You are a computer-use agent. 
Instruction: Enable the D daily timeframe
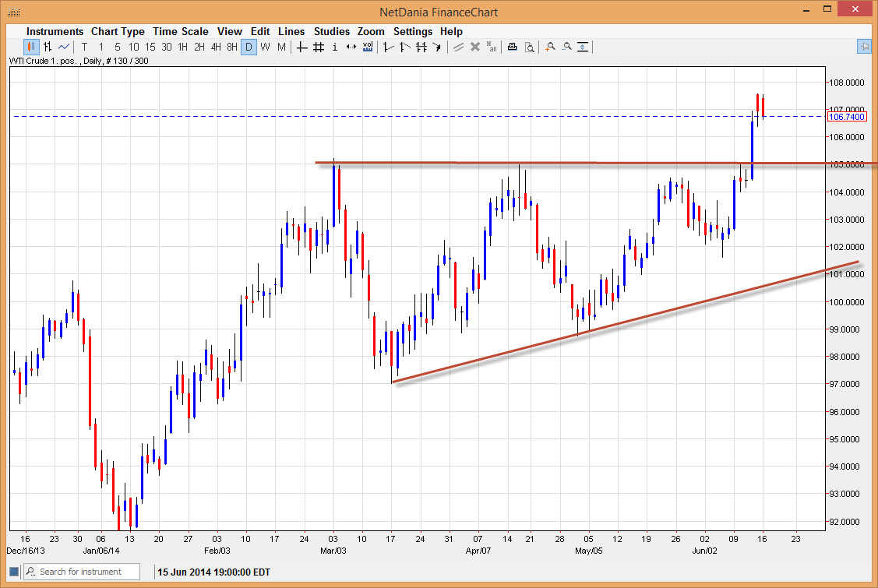(248, 47)
